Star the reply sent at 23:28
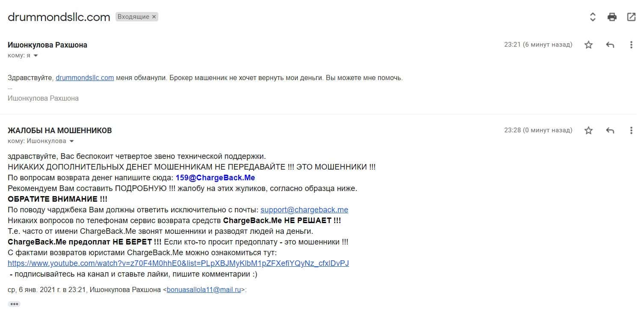Viewport: 644px width, 313px height. click(588, 131)
